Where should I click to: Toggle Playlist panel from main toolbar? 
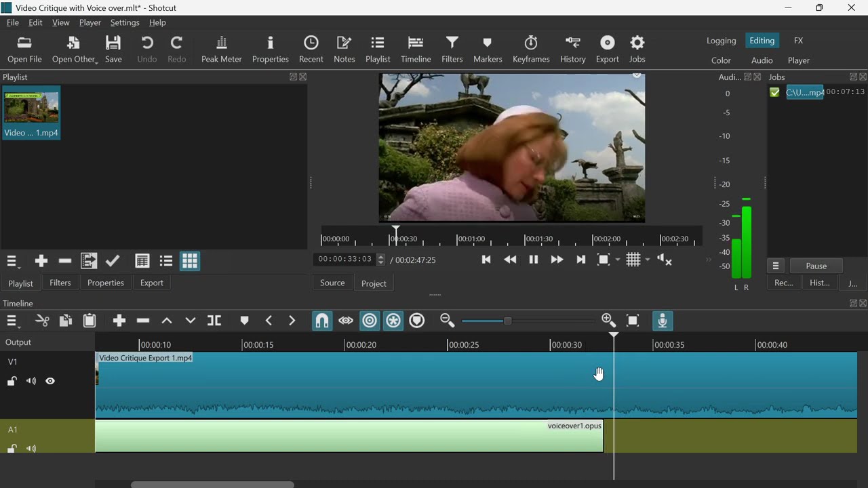[x=378, y=49]
